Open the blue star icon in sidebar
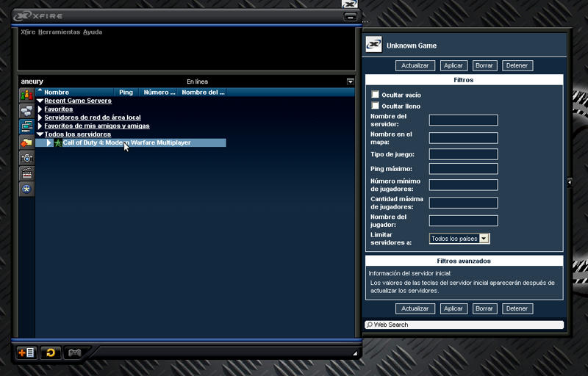 [26, 189]
